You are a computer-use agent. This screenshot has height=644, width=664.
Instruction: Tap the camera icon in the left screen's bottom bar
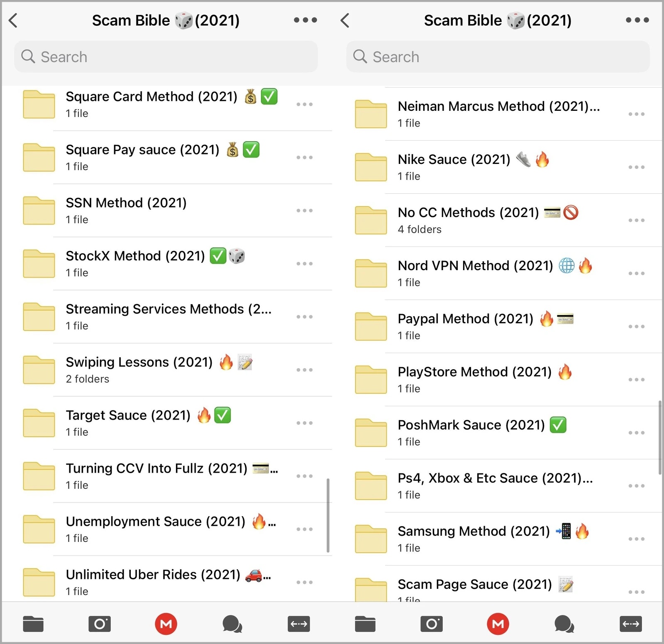click(x=100, y=624)
